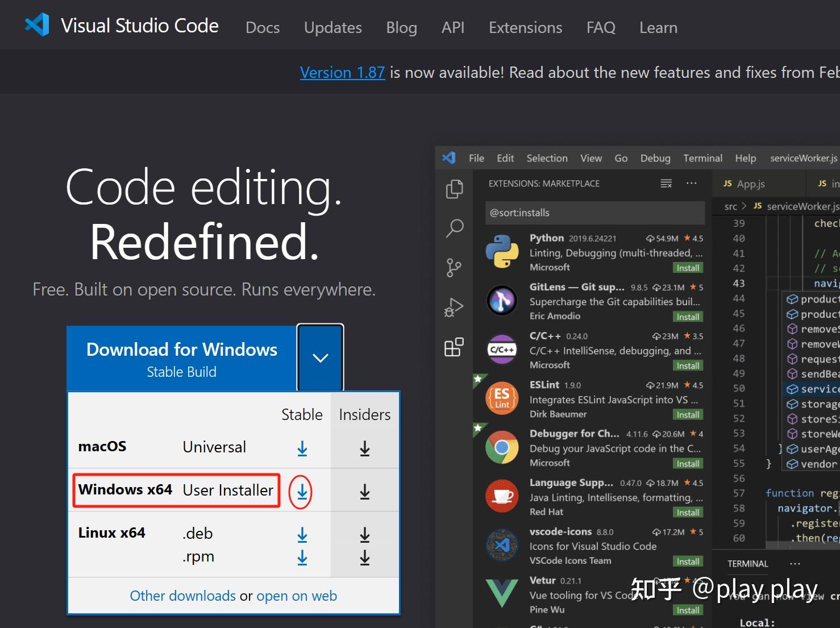840x628 pixels.
Task: Click the Extensions icon at activity bar bottom
Action: click(x=454, y=347)
